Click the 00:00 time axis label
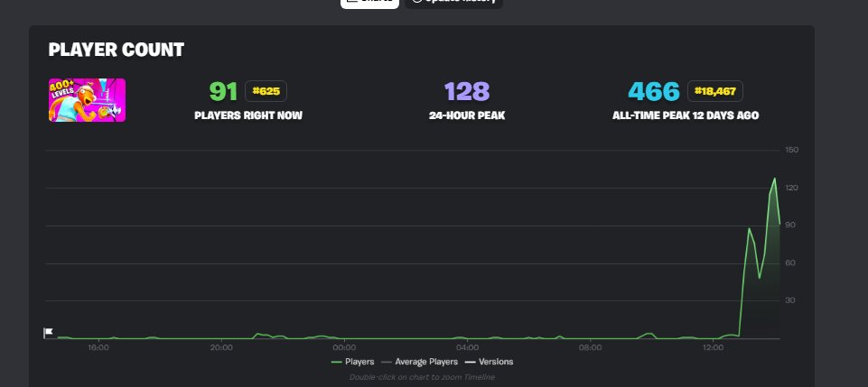The image size is (868, 387). (344, 347)
